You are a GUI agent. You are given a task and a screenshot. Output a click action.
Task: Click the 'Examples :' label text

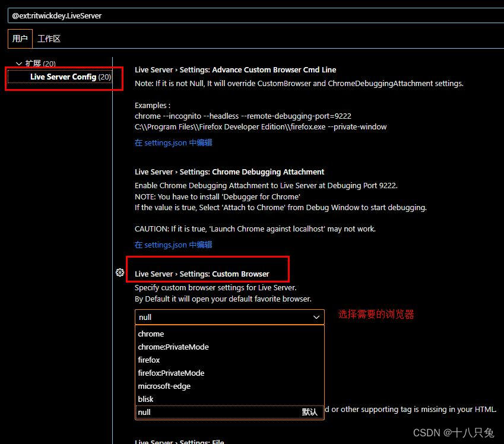pyautogui.click(x=153, y=105)
